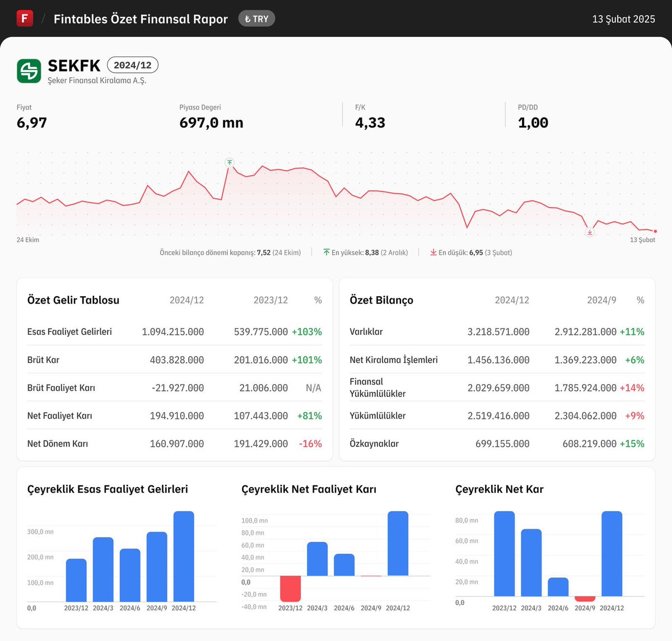672x641 pixels.
Task: Click the green up arrow beside En yüksek
Action: point(326,252)
